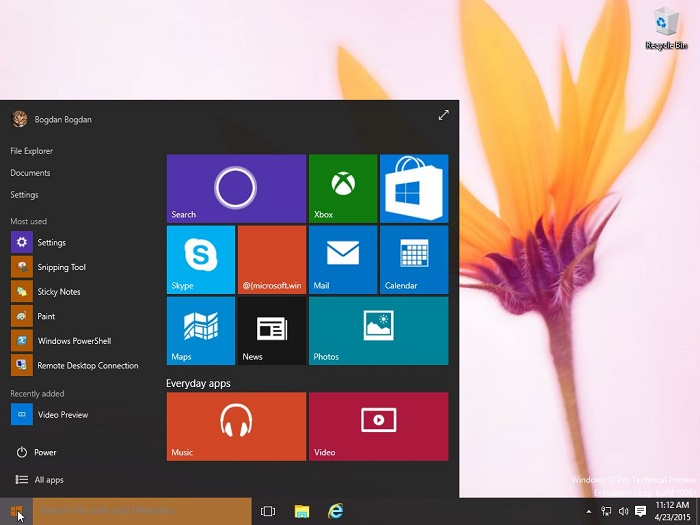The width and height of the screenshot is (700, 525).
Task: Launch Internet Explorer from taskbar
Action: point(336,511)
